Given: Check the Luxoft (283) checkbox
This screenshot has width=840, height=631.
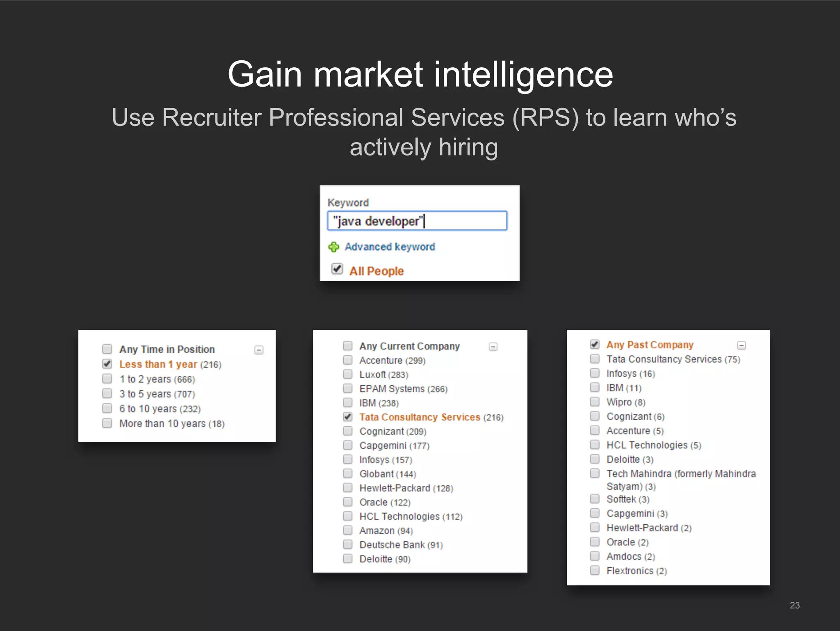Looking at the screenshot, I should point(348,374).
